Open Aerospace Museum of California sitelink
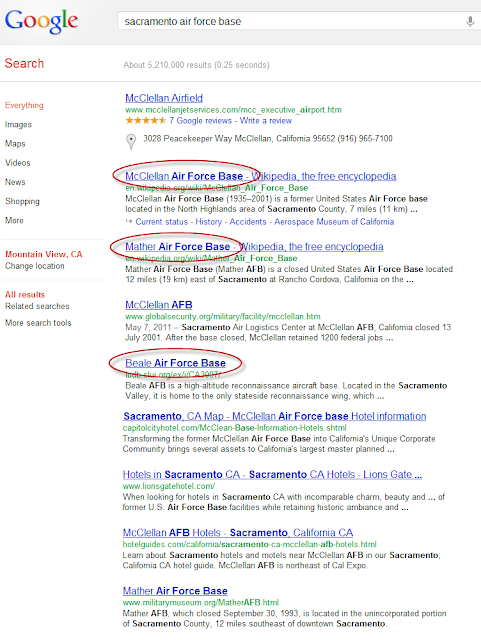Image resolution: width=481 pixels, height=640 pixels. 334,222
